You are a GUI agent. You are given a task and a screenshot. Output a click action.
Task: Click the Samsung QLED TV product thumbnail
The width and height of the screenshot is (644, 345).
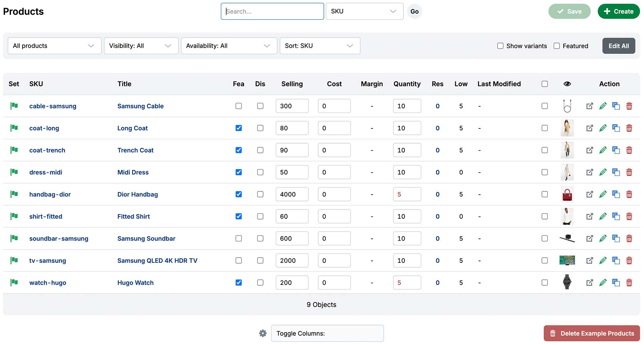coord(567,261)
